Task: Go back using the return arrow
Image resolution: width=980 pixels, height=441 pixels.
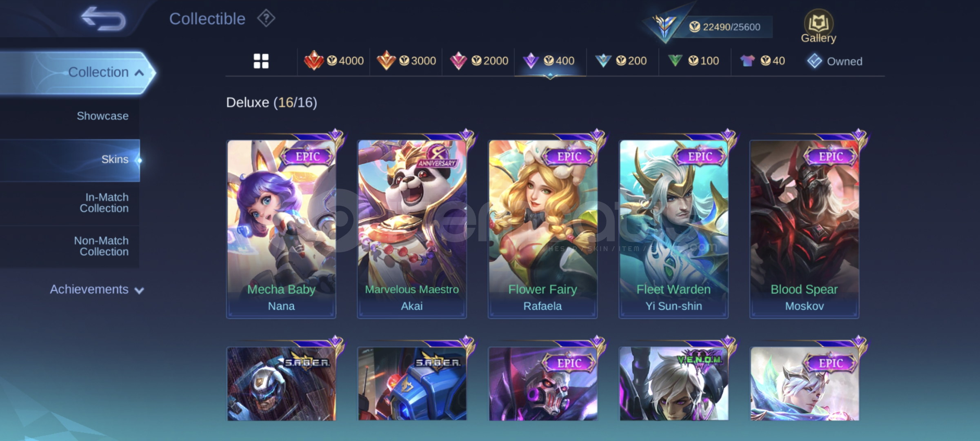Action: (103, 19)
